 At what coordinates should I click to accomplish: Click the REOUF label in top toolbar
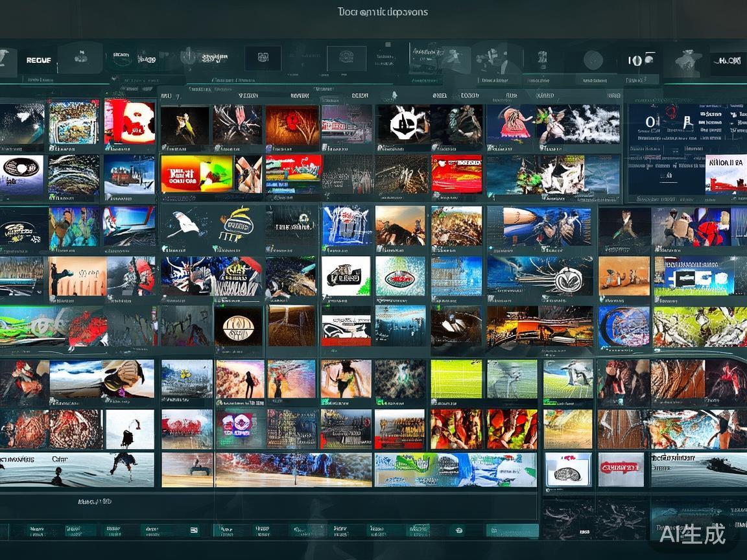(x=38, y=60)
